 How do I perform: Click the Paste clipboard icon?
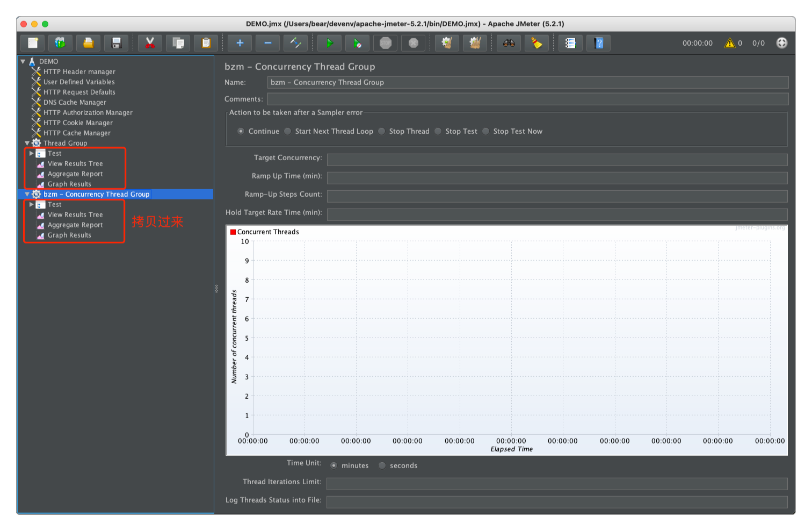[206, 43]
